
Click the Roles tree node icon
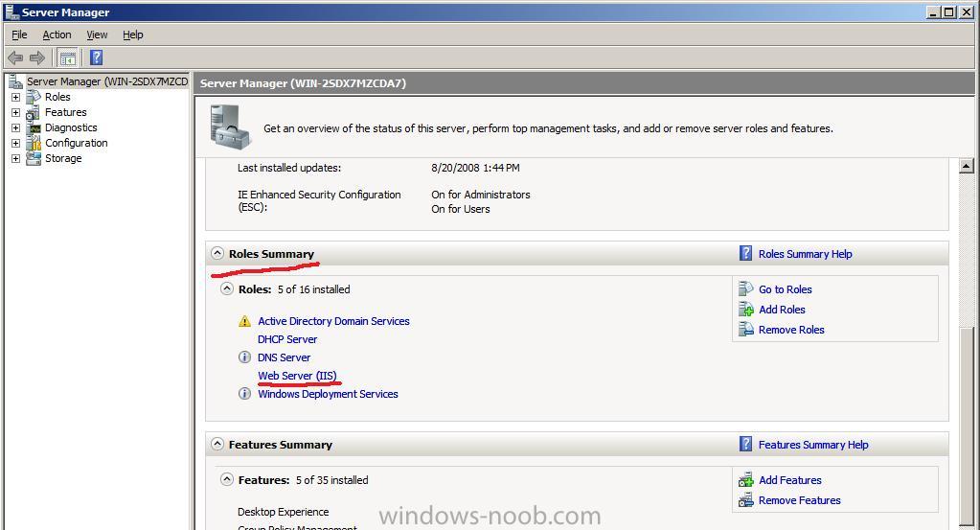[34, 97]
